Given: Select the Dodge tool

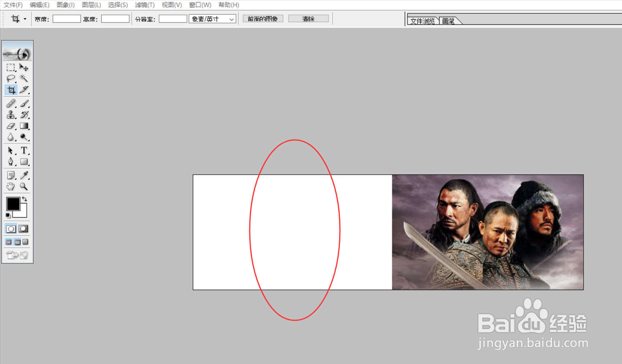Looking at the screenshot, I should [x=24, y=138].
